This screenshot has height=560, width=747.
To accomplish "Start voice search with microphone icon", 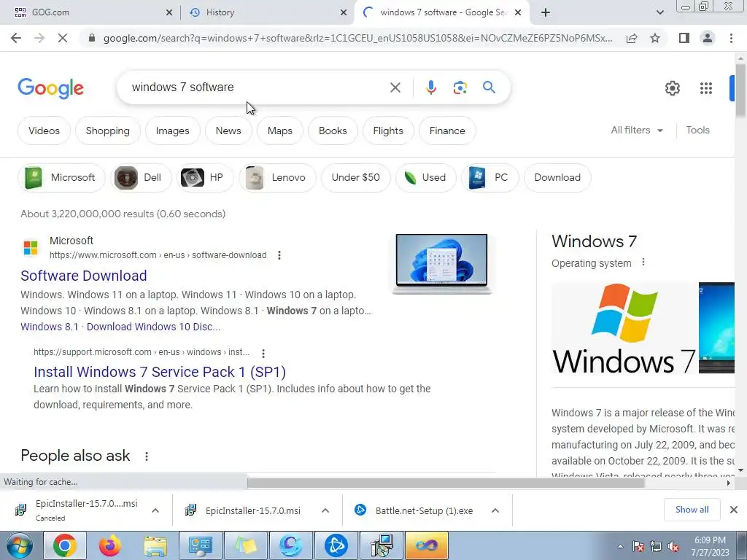I will click(430, 87).
